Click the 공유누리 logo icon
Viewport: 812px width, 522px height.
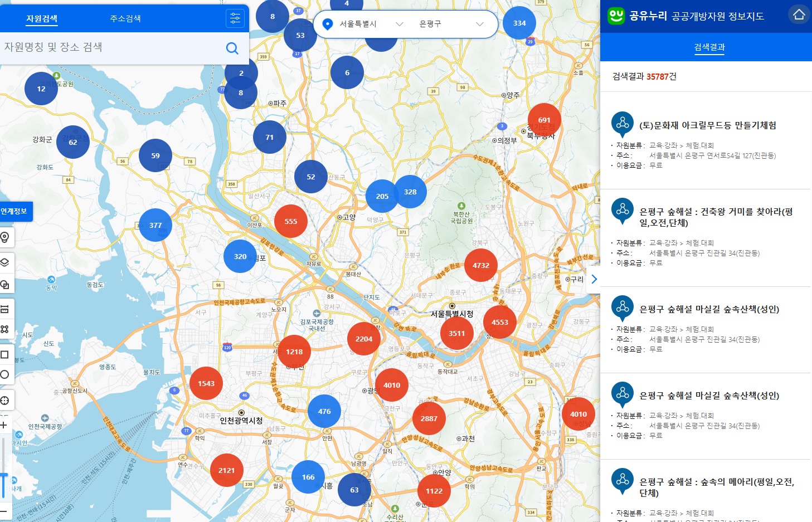click(616, 16)
